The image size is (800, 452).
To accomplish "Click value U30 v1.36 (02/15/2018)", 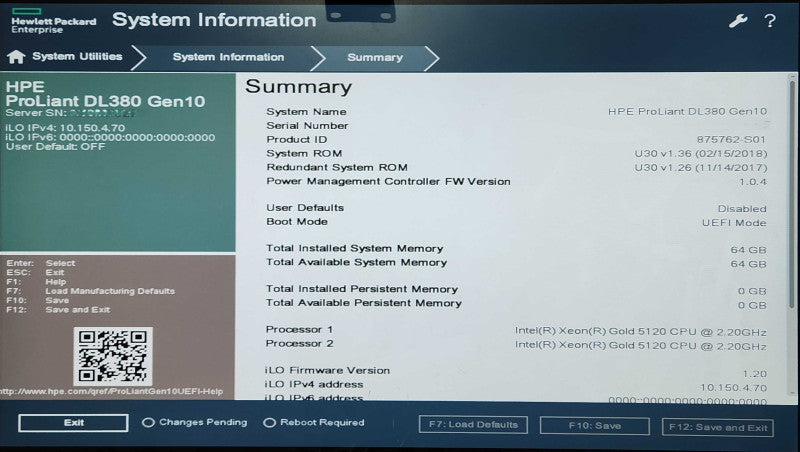I will click(701, 154).
